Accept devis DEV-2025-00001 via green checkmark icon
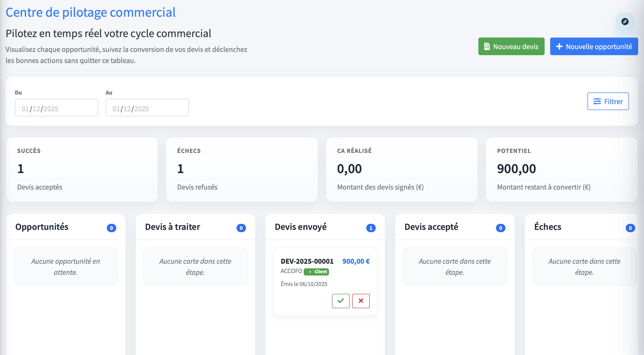The image size is (644, 355). (x=341, y=301)
